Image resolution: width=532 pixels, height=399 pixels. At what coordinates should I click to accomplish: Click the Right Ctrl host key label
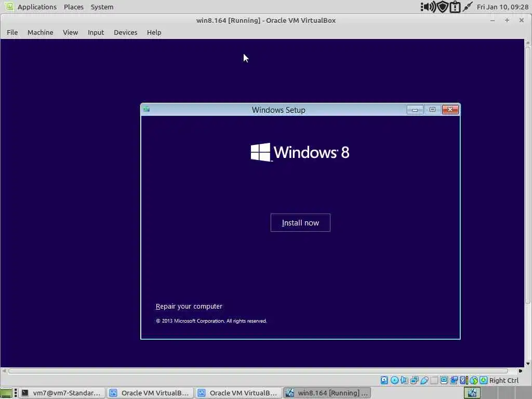click(x=504, y=380)
